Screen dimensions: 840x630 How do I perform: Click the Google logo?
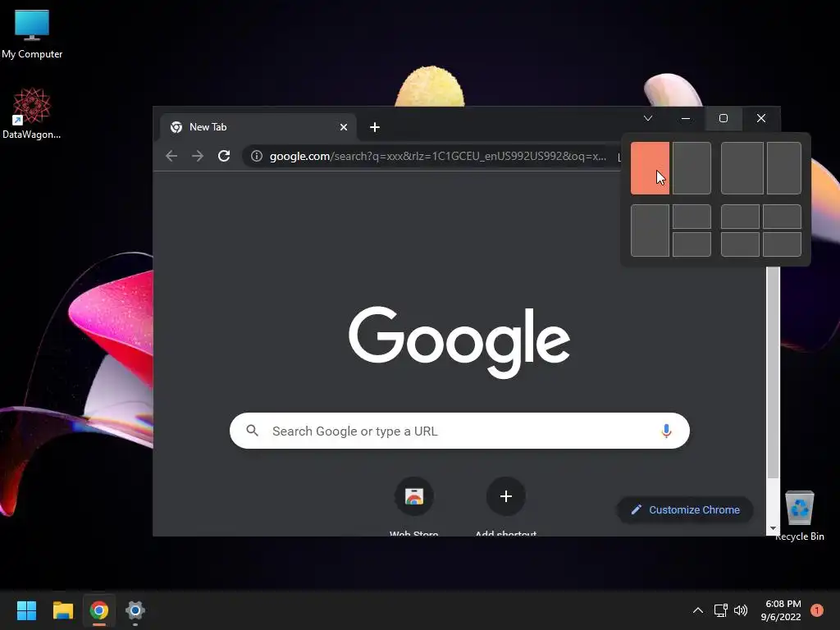click(459, 342)
